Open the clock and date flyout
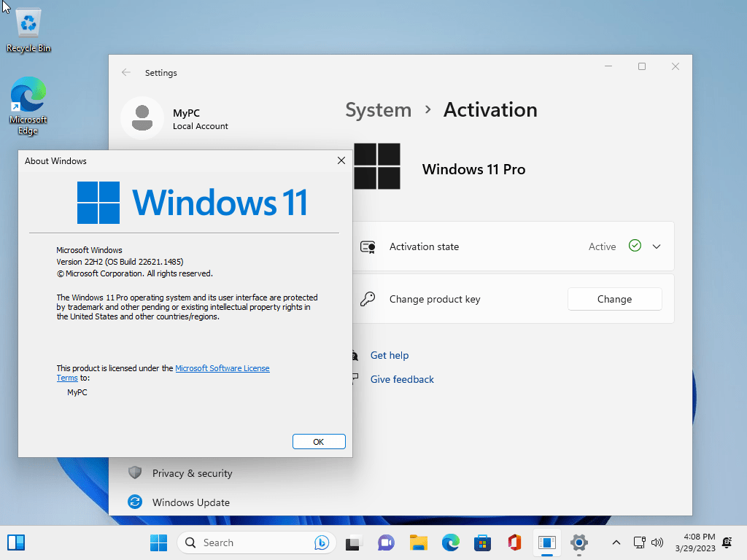 [695, 542]
